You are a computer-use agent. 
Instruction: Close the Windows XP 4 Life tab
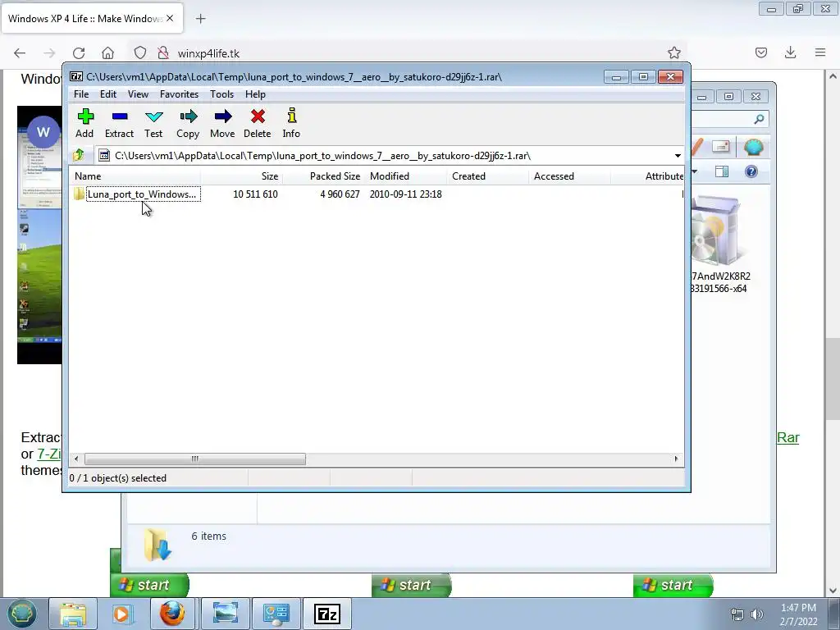pos(170,18)
